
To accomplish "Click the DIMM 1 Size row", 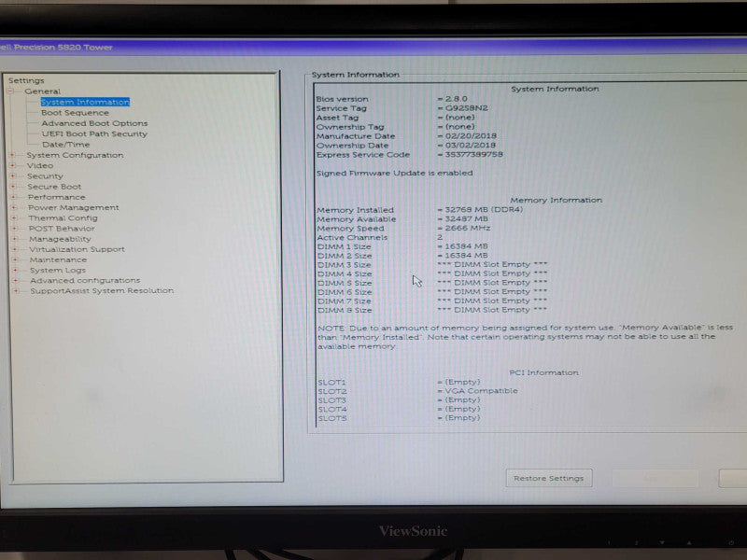I will pyautogui.click(x=402, y=246).
